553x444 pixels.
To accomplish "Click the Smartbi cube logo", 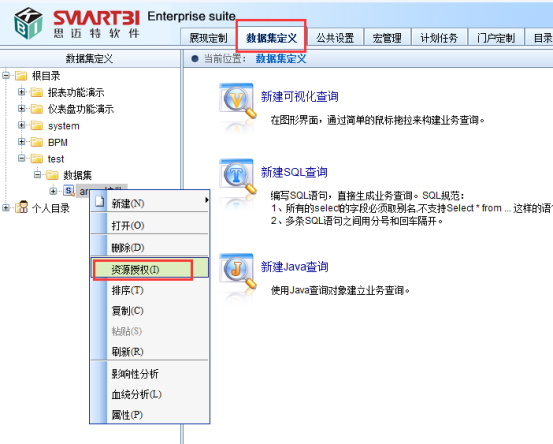I will click(28, 23).
